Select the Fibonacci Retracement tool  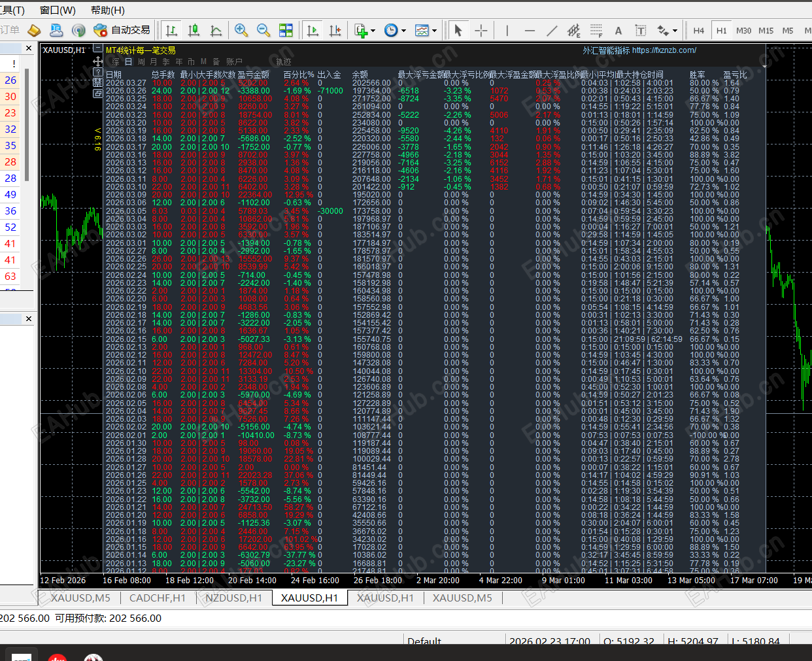click(596, 30)
